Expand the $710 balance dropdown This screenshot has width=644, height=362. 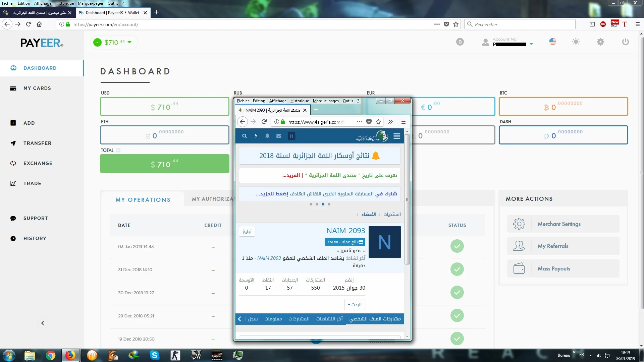[130, 42]
